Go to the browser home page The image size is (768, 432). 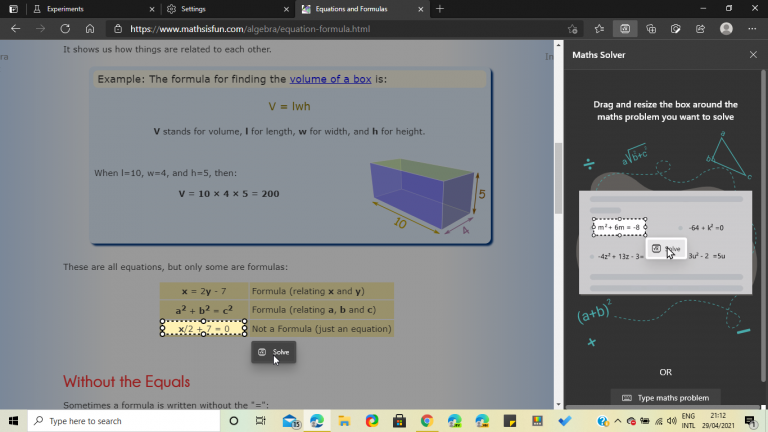pos(90,29)
